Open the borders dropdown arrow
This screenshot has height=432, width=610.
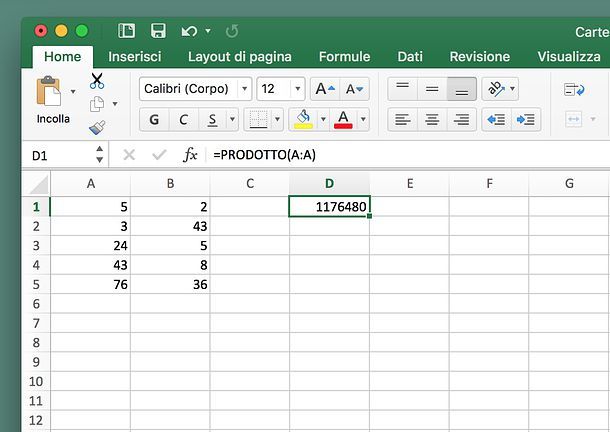tap(277, 119)
